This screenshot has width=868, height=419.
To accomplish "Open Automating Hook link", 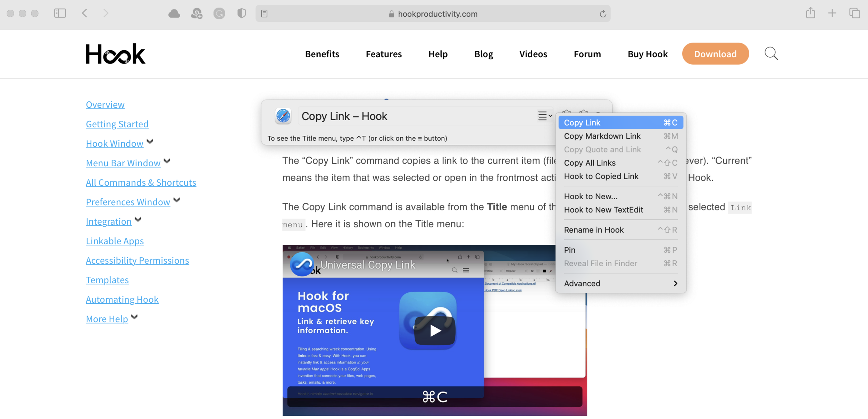I will pyautogui.click(x=122, y=299).
